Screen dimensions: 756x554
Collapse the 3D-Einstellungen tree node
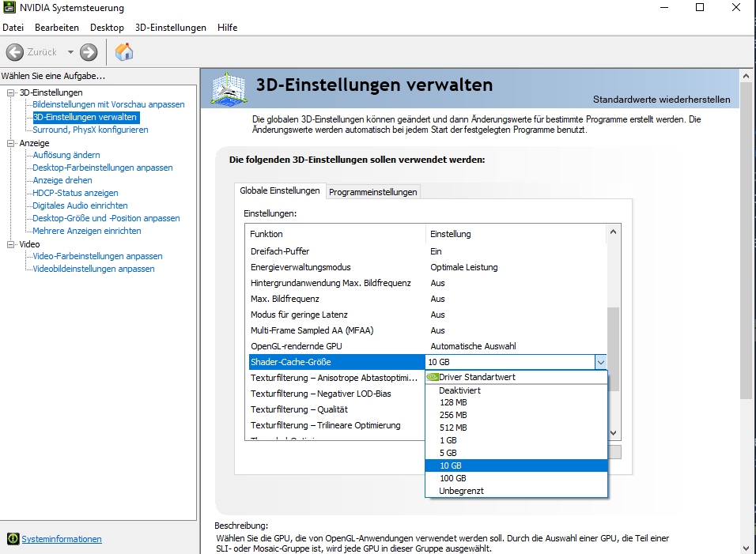coord(11,92)
